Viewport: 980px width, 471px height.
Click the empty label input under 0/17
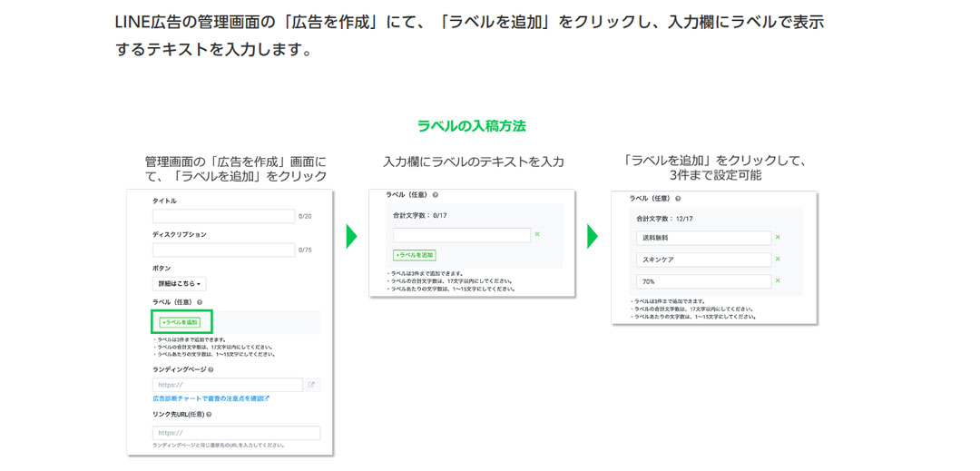[462, 235]
